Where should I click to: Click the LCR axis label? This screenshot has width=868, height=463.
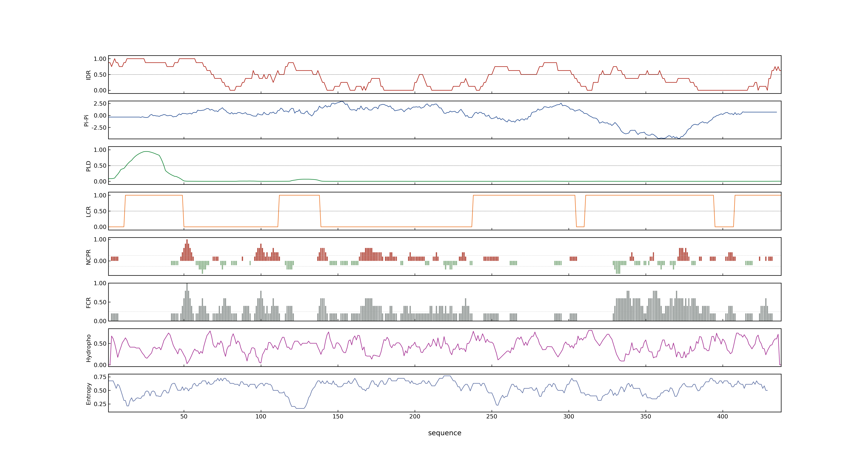(x=88, y=211)
